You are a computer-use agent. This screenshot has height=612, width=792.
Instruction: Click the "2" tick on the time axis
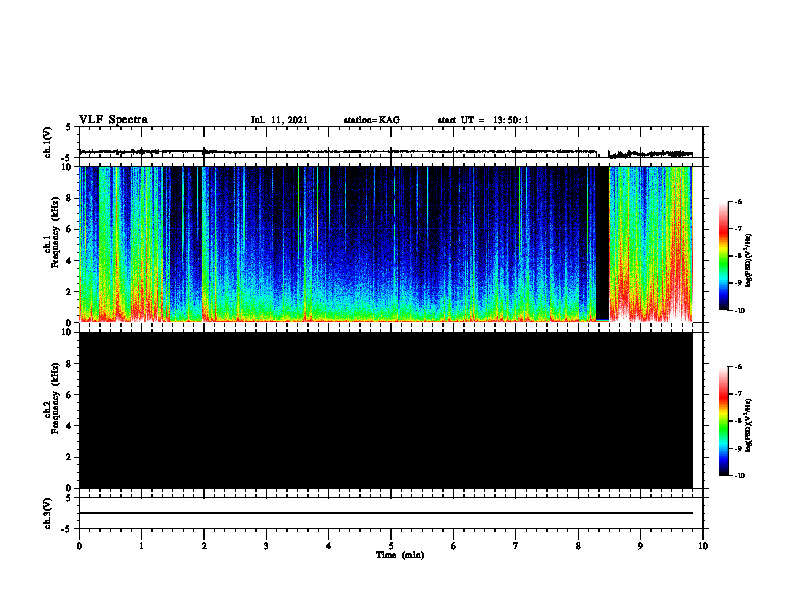click(204, 546)
